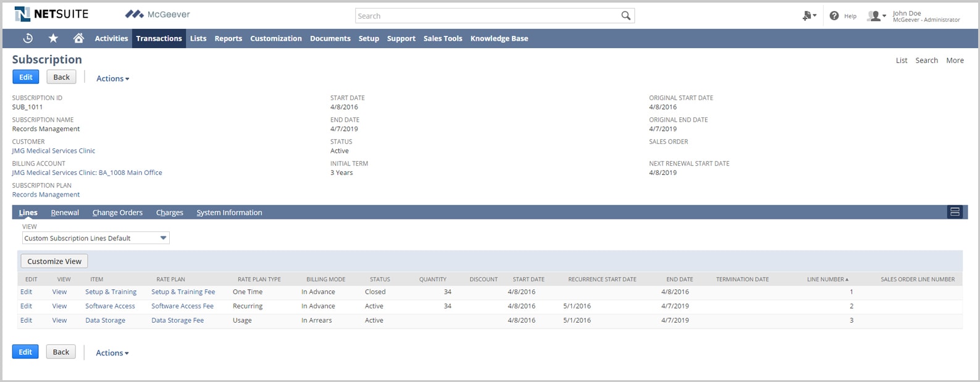980x382 pixels.
Task: Open the Data Storage item link
Action: [x=105, y=320]
